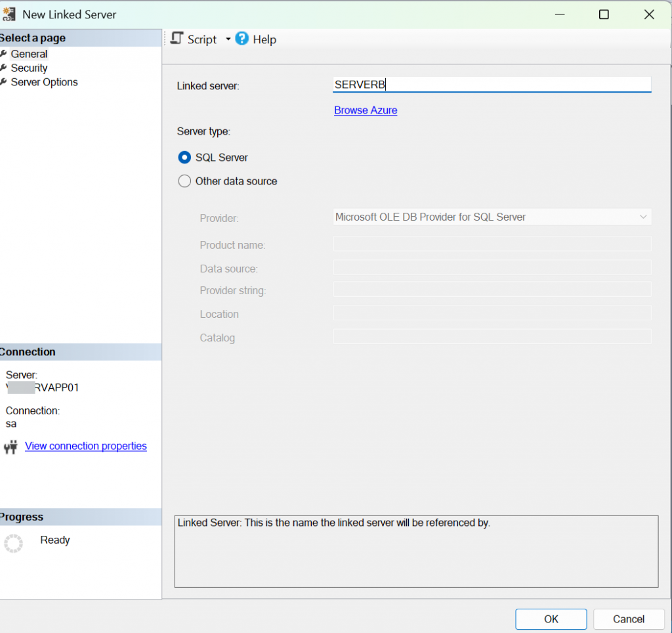The width and height of the screenshot is (672, 633).
Task: Open View connection properties link
Action: pyautogui.click(x=85, y=446)
